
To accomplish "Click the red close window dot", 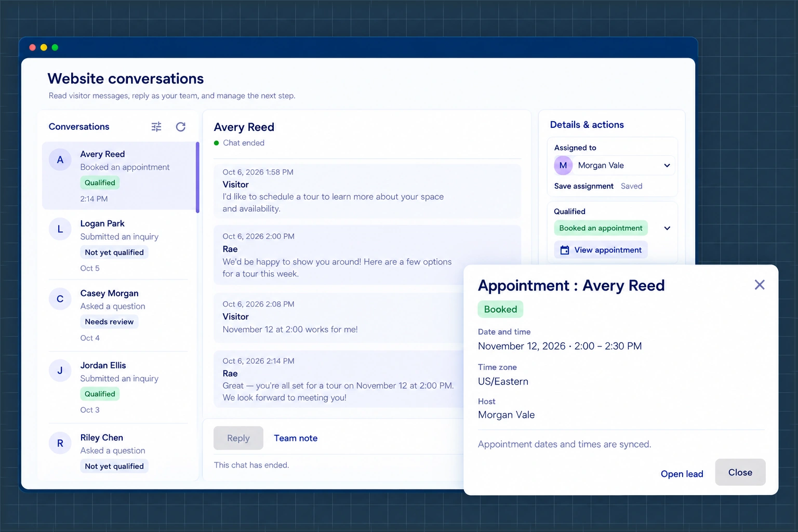I will pos(32,47).
